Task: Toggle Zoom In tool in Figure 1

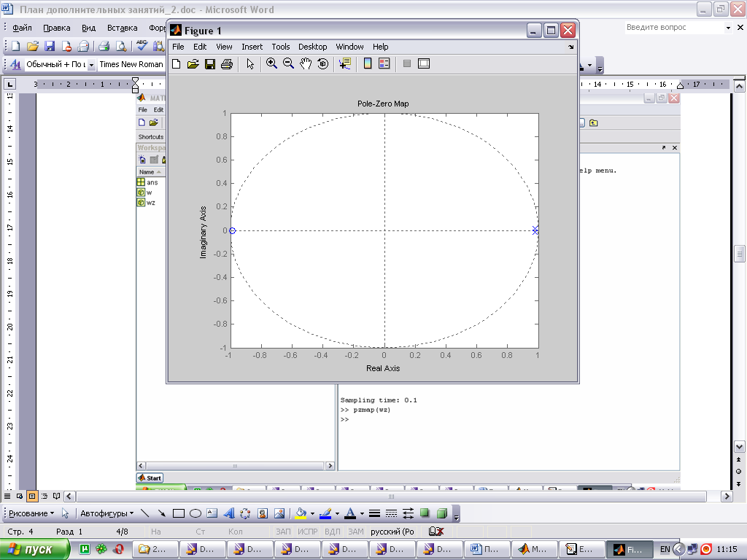Action: coord(271,64)
